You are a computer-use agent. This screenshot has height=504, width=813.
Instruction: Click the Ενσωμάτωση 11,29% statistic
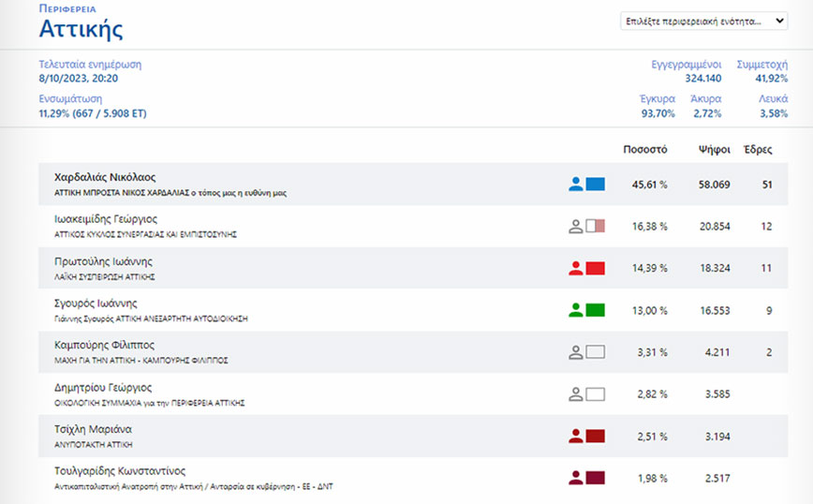coord(92,113)
